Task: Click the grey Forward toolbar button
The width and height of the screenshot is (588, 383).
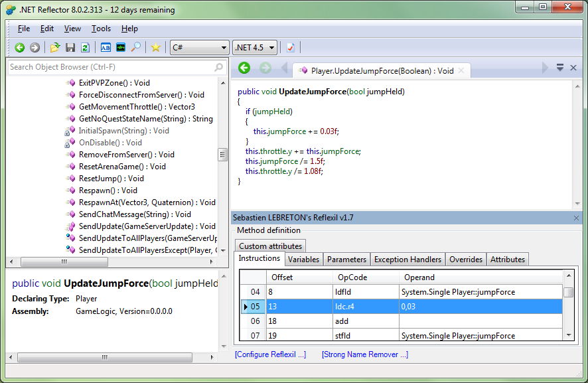Action: [35, 48]
